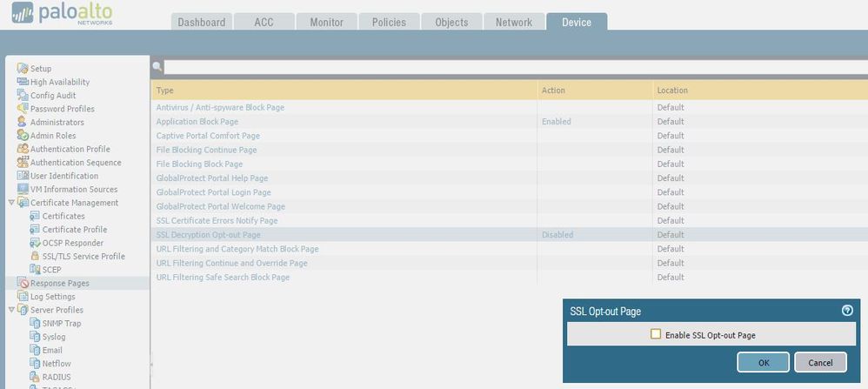Open GlobalProtect Portal Help Page entry
The image size is (868, 389).
212,178
